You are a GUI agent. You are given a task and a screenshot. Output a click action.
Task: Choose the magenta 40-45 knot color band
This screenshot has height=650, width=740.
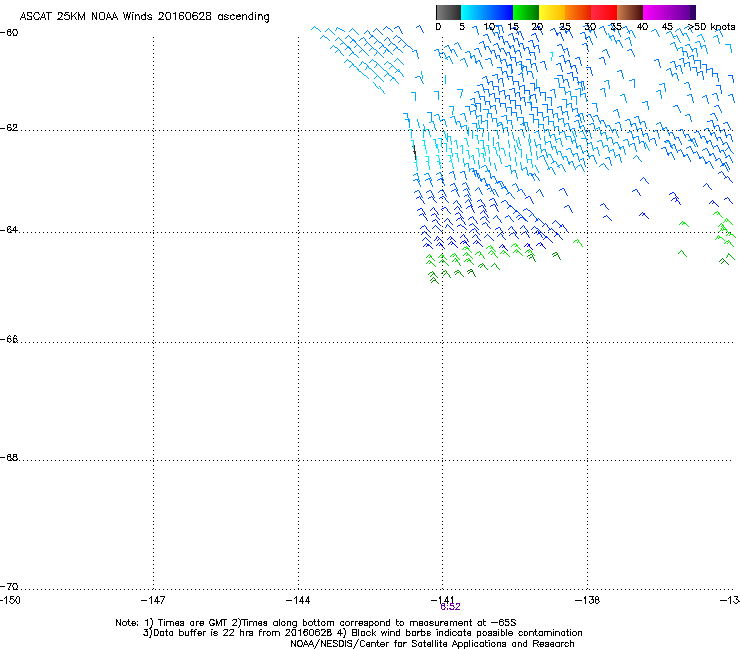coord(656,12)
